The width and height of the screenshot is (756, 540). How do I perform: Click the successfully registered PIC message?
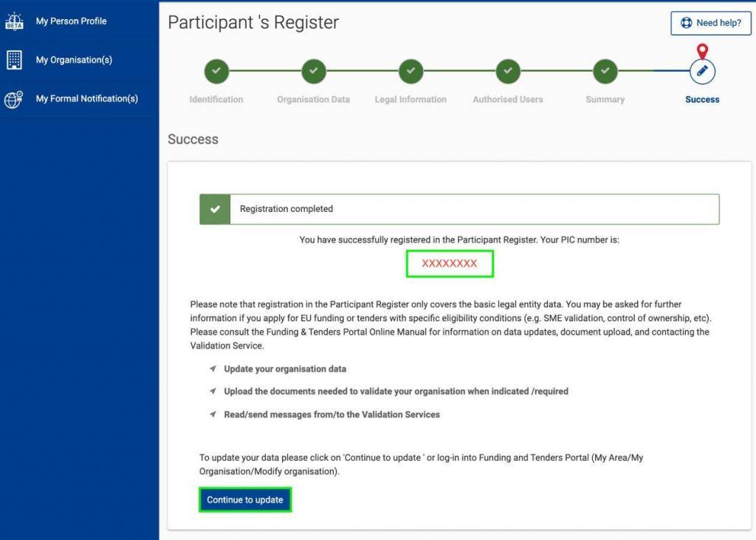point(459,240)
